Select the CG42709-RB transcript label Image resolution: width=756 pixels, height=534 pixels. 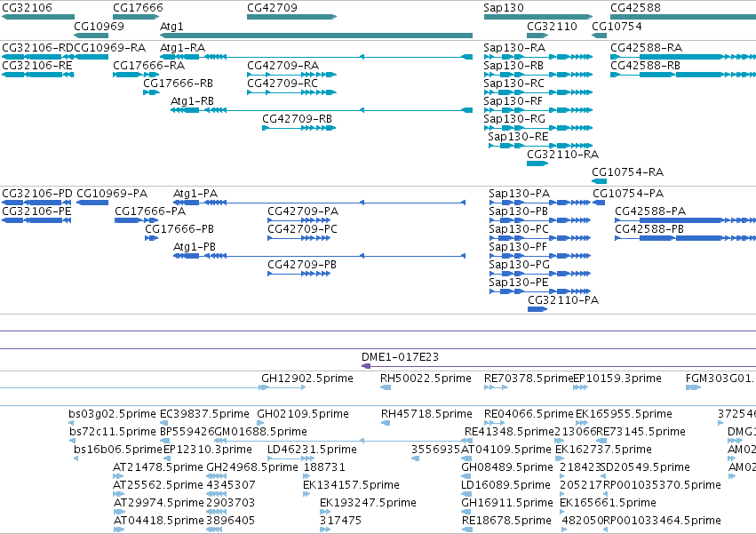tap(297, 119)
